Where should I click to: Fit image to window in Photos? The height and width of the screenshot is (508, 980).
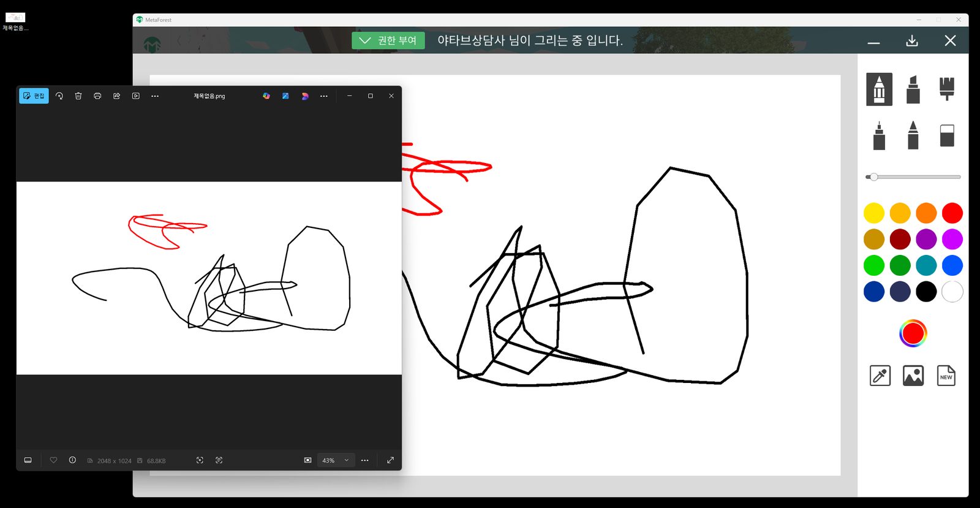point(307,460)
